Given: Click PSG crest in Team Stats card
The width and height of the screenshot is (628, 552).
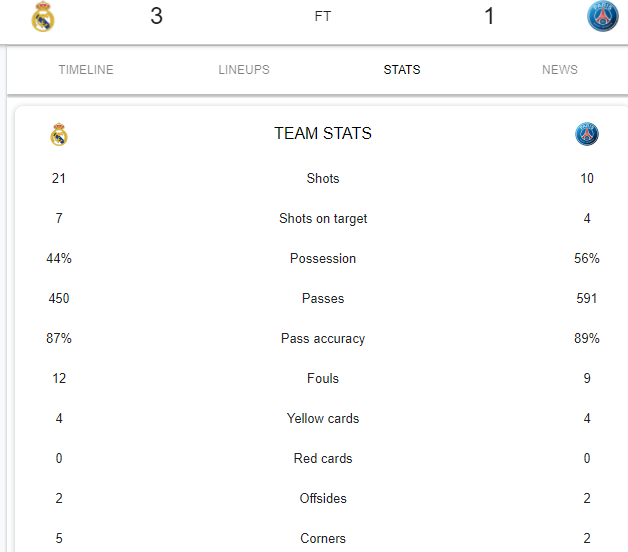Looking at the screenshot, I should coord(587,134).
